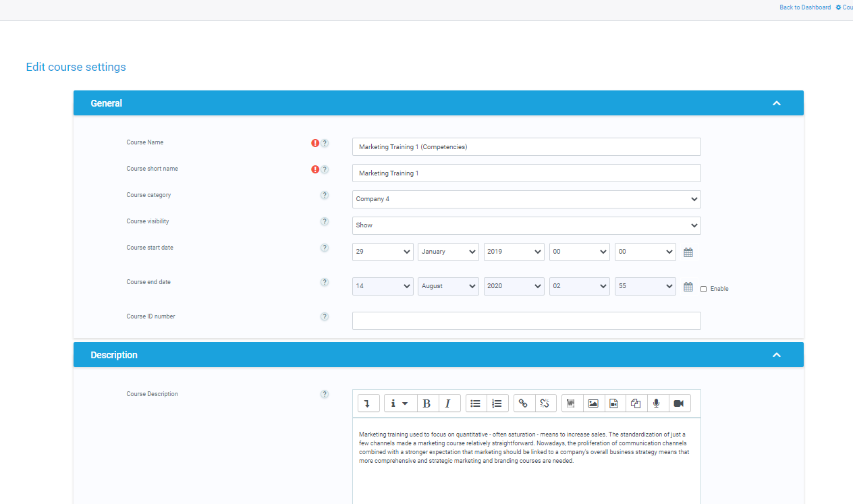Collapse the Description section
Screen dimensions: 853x504
776,355
